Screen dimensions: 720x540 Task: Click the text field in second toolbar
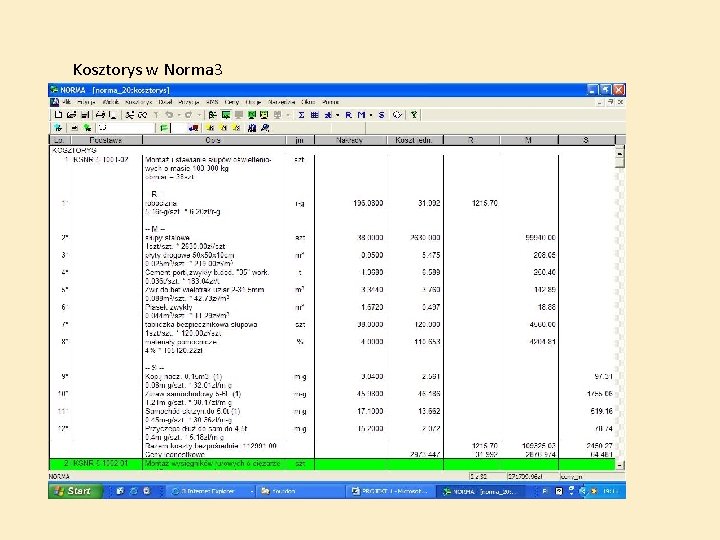point(126,128)
